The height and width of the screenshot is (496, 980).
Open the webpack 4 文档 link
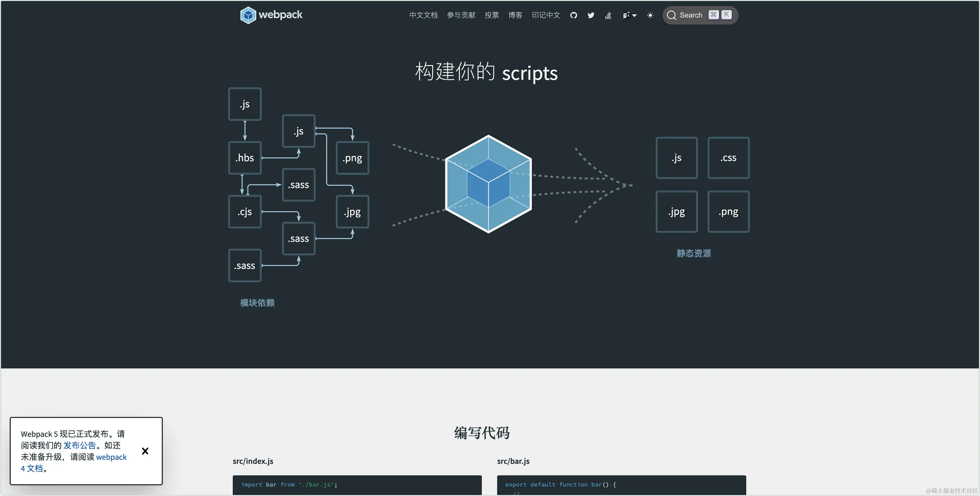[x=74, y=463]
